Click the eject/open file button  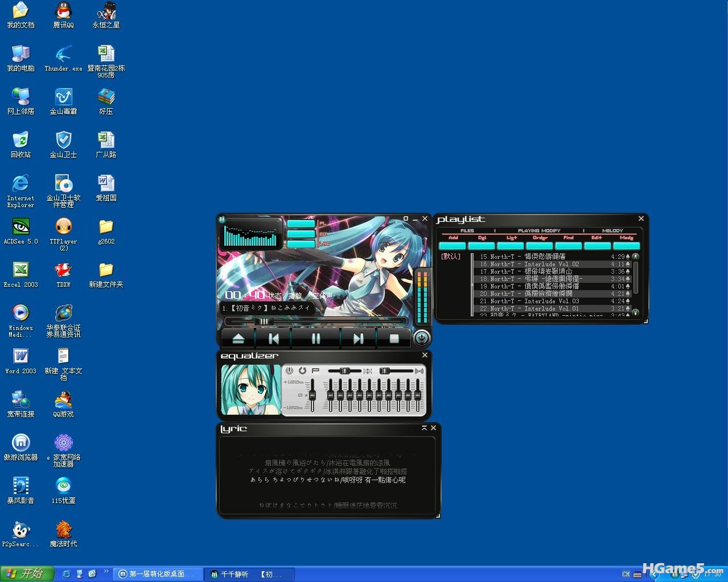238,339
